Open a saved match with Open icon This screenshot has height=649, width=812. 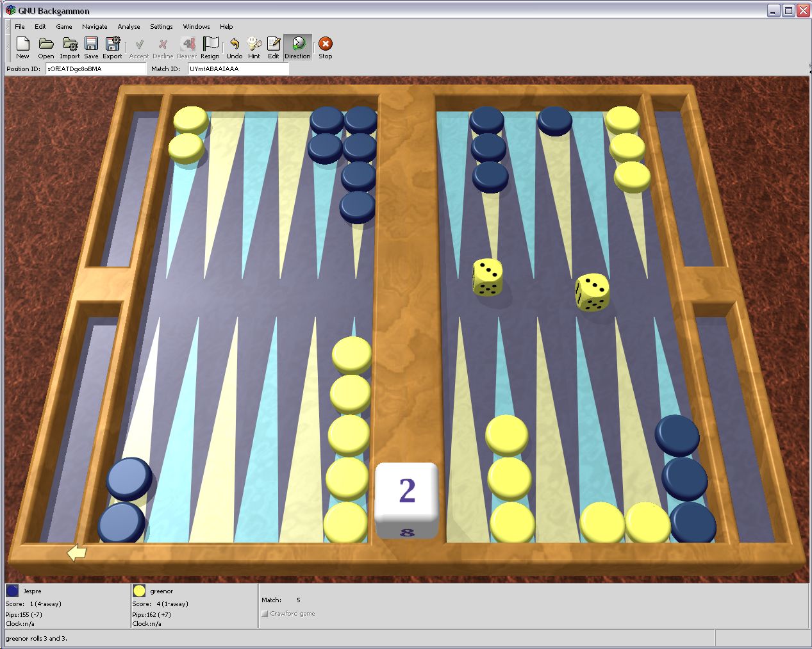46,47
